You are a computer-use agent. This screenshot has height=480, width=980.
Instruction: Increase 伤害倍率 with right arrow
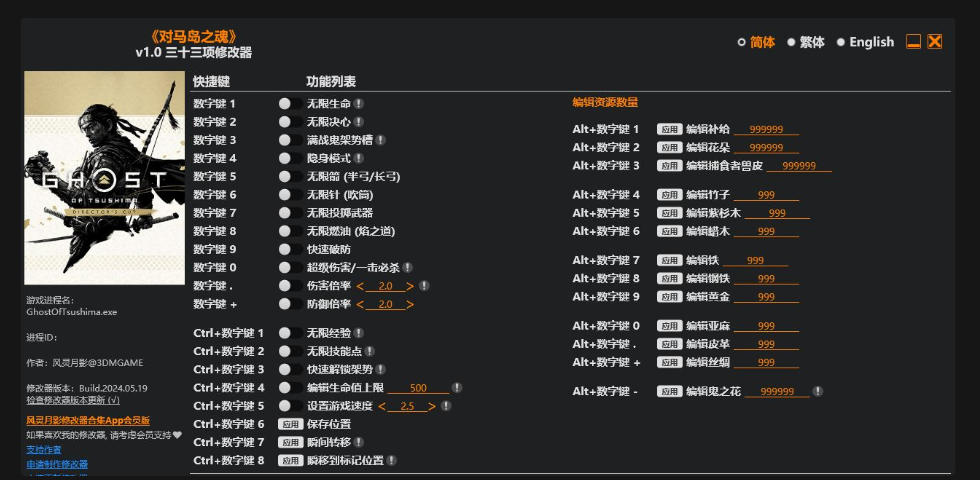(410, 286)
